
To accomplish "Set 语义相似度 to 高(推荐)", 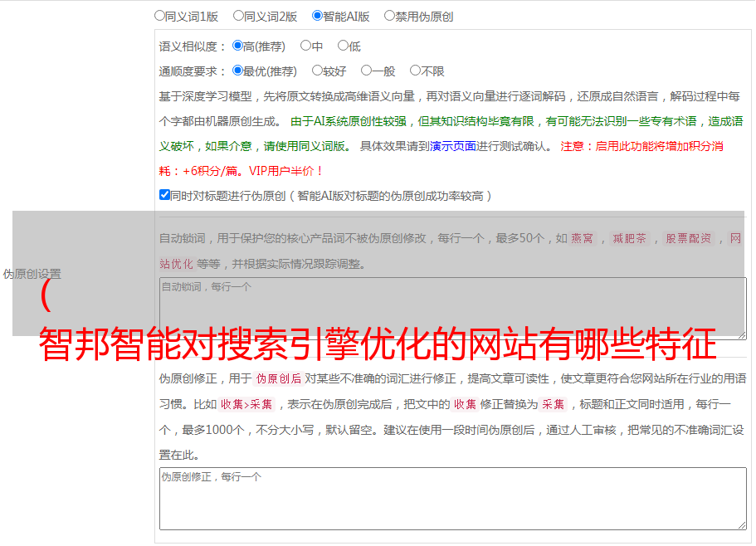I will point(237,46).
